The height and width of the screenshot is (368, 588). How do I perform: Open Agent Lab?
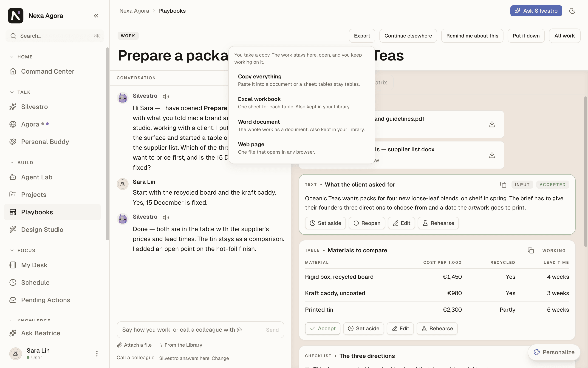coord(52,177)
